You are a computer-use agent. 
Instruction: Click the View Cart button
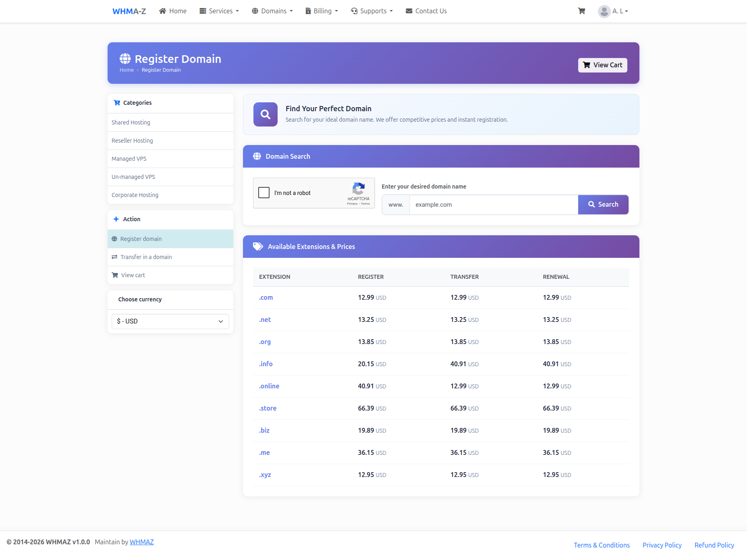point(602,65)
